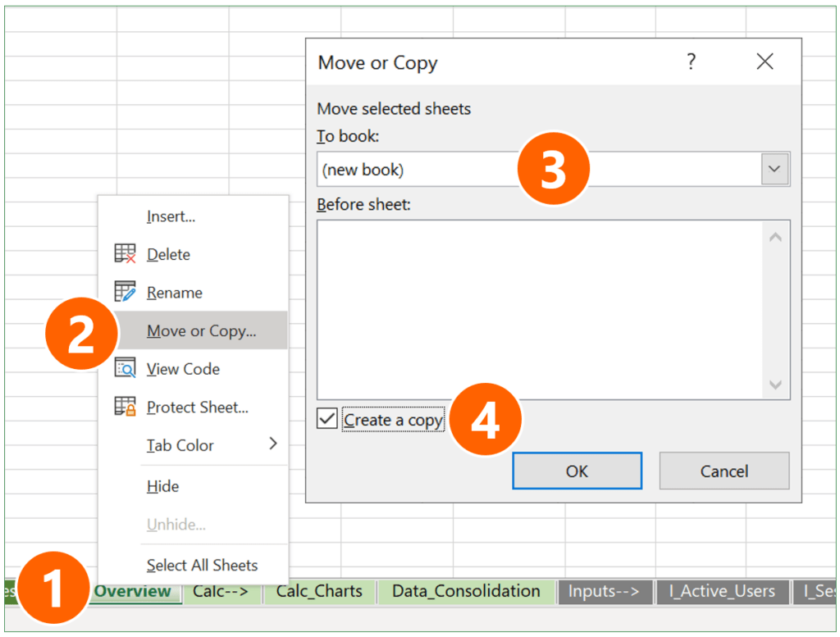The width and height of the screenshot is (840, 637).
Task: Dismiss the dialog with Cancel
Action: point(724,471)
